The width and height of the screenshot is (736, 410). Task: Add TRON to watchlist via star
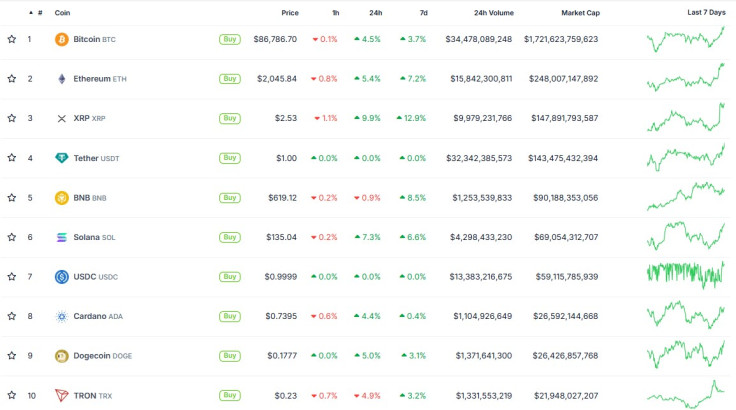(x=12, y=395)
